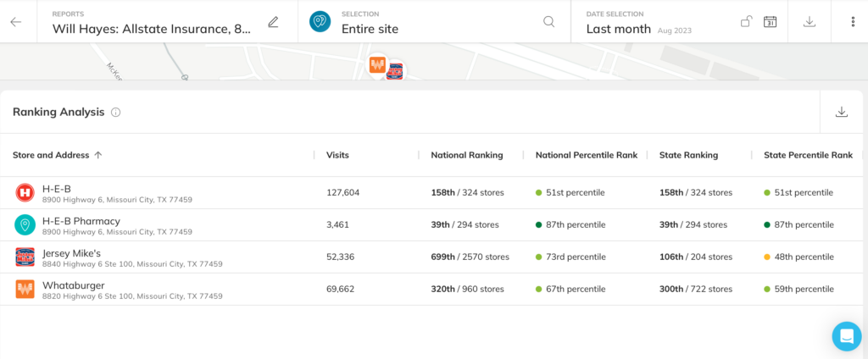Open the three-dot more options menu

[853, 21]
